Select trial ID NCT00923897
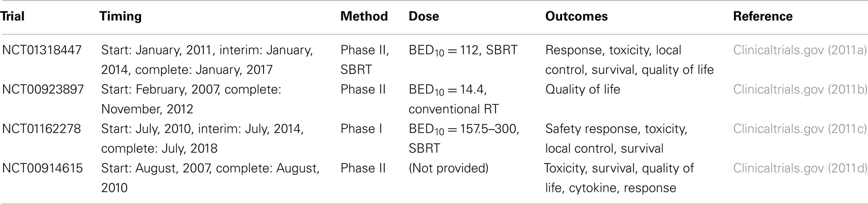This screenshot has height=204, width=868. 43,90
